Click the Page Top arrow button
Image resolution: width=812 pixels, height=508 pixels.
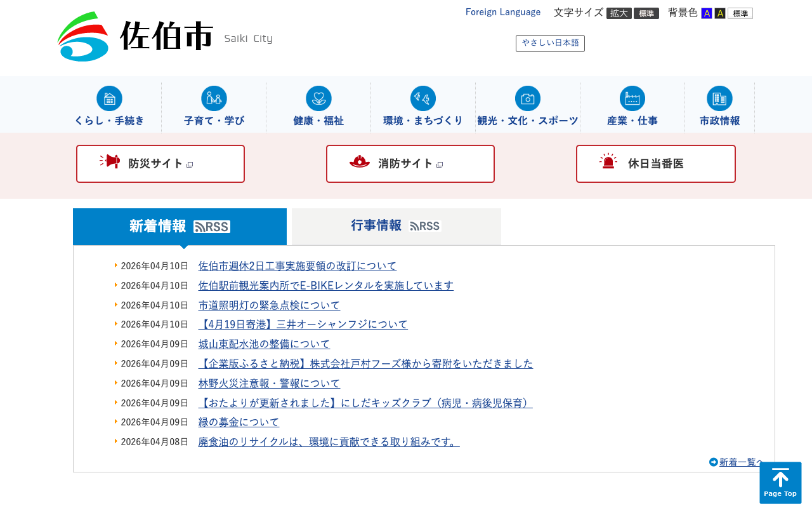click(x=780, y=483)
